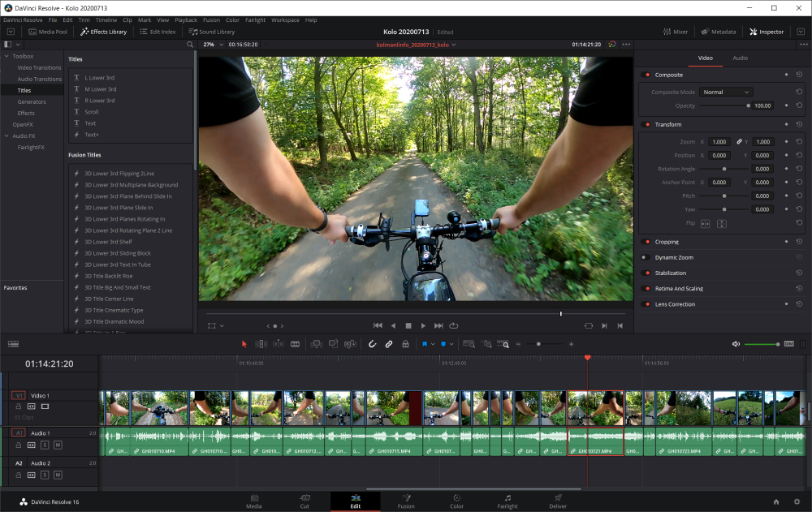
Task: Click the zoom X/Y link icon
Action: [739, 142]
